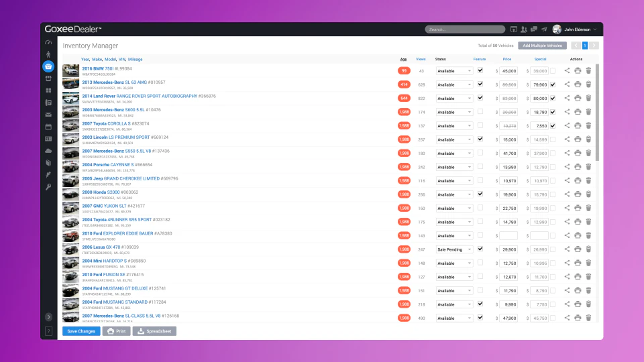This screenshot has width=644, height=362.
Task: Click the paper plane icon in header
Action: 544,29
